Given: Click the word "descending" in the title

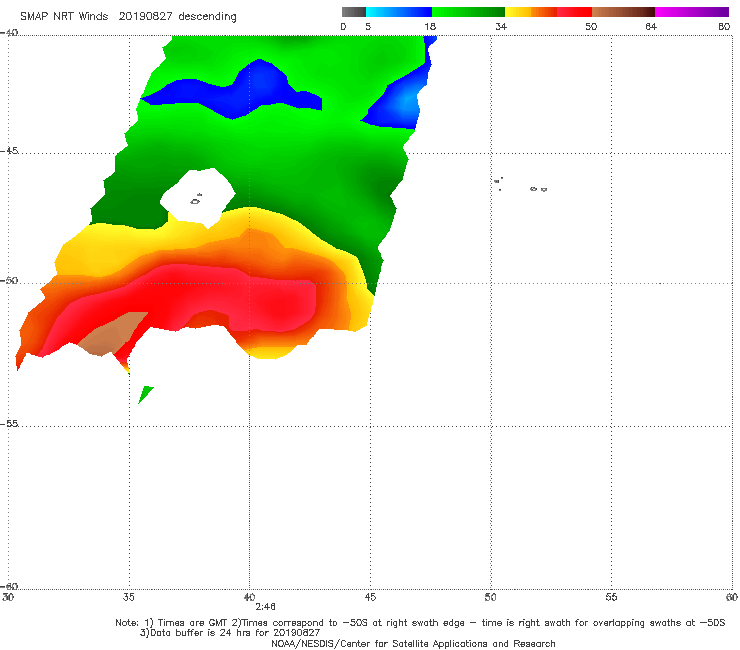Looking at the screenshot, I should [208, 17].
